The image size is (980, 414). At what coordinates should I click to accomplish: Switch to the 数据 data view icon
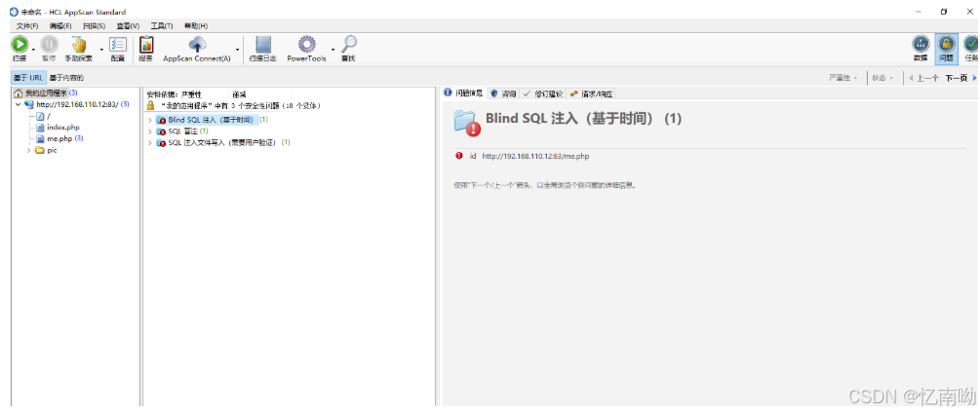[920, 44]
